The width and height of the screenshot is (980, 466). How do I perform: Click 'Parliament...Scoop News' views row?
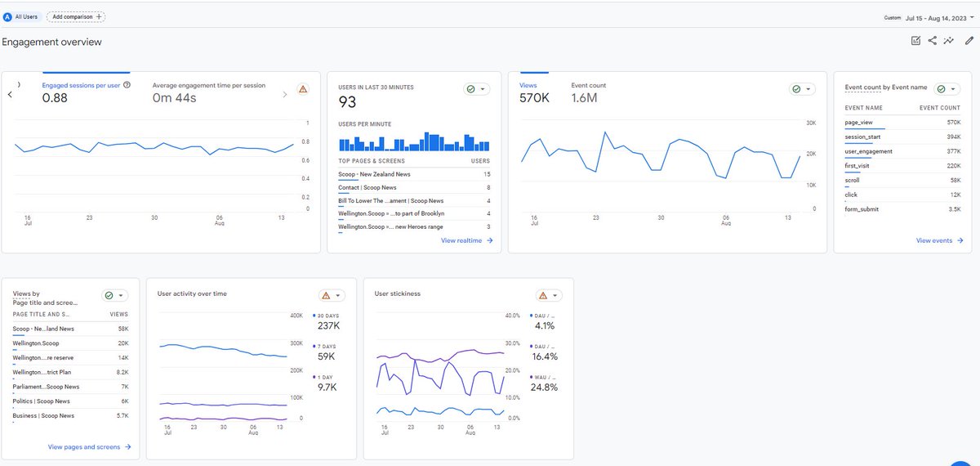point(70,388)
